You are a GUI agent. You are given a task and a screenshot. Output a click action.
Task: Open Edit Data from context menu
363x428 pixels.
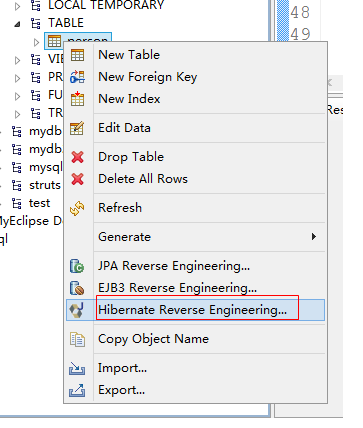195,128
